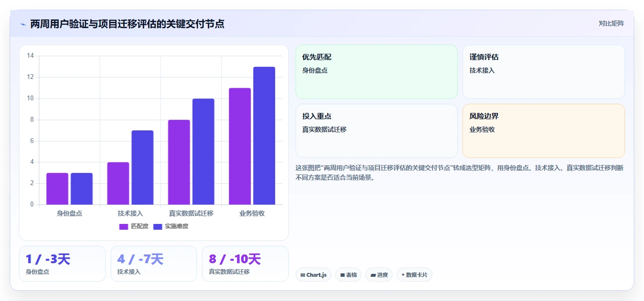Image resolution: width=644 pixels, height=301 pixels.
Task: Click the 技术接入 x-axis label
Action: pyautogui.click(x=130, y=213)
